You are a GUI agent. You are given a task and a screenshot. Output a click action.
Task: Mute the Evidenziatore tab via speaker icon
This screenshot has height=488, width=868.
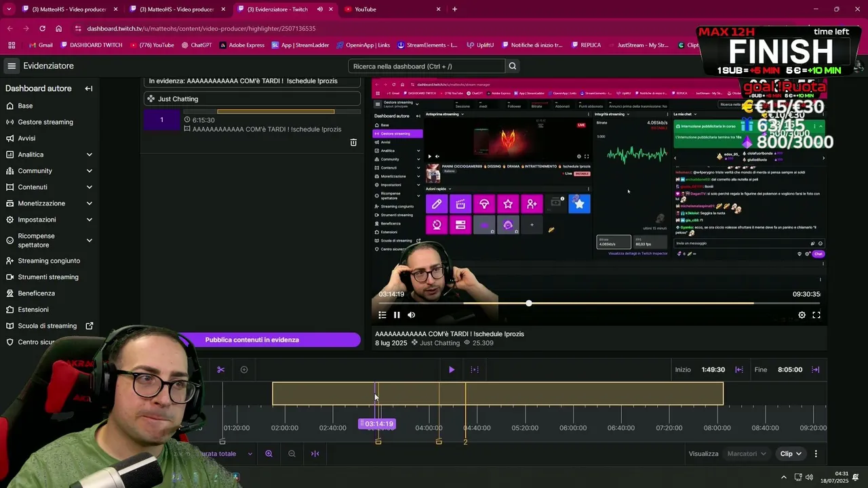(x=319, y=9)
